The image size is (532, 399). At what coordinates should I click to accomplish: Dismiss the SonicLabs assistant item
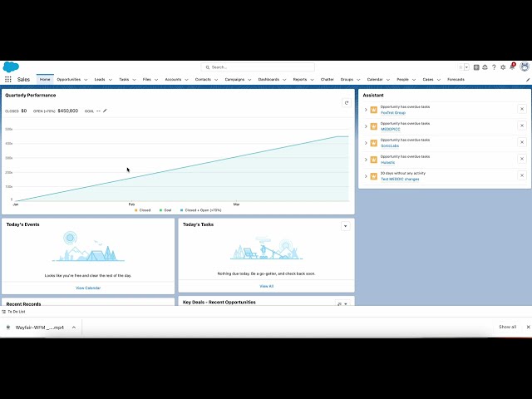[522, 142]
